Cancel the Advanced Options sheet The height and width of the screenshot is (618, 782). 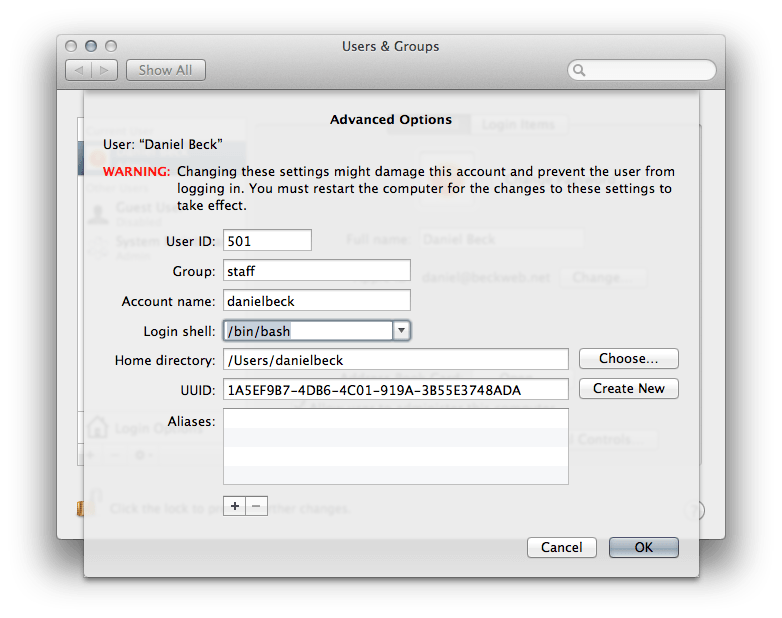tap(561, 547)
